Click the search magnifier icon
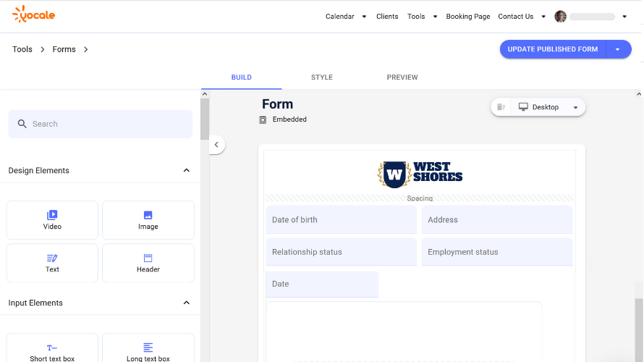644x362 pixels. point(22,124)
